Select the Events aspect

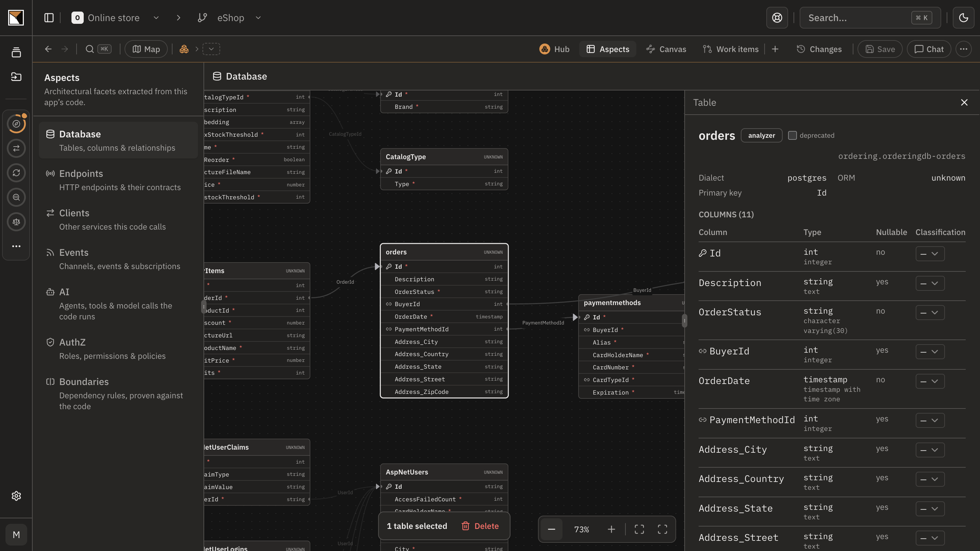[x=118, y=259]
